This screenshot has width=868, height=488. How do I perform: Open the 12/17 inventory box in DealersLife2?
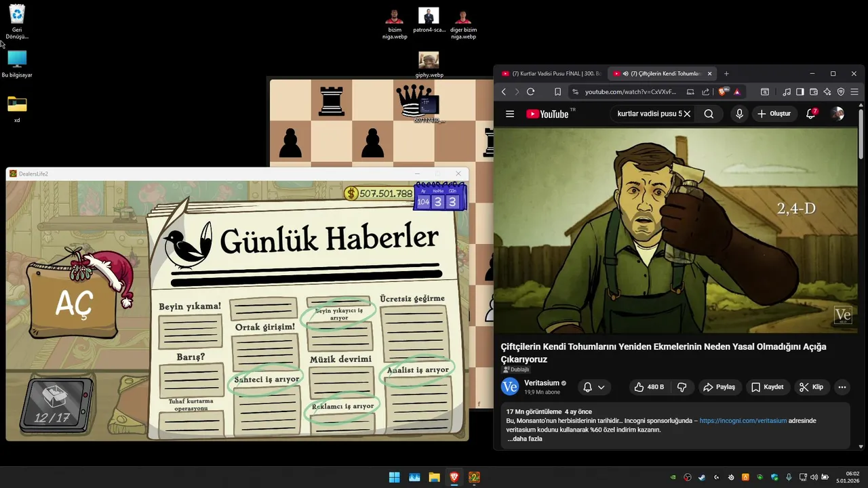pyautogui.click(x=56, y=405)
